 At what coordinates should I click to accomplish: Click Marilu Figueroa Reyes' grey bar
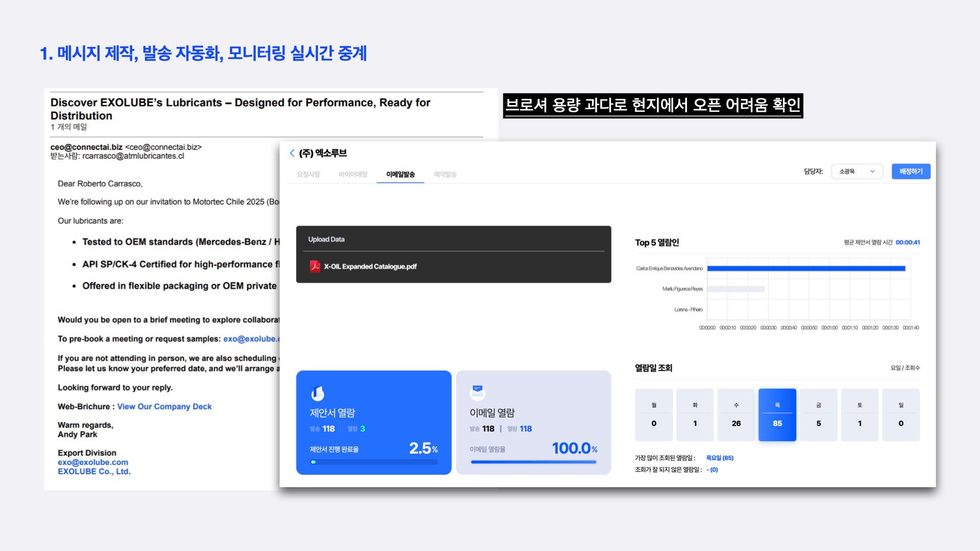736,289
